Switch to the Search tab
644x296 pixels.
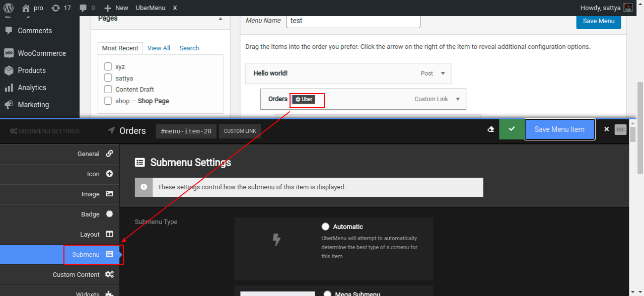(189, 48)
